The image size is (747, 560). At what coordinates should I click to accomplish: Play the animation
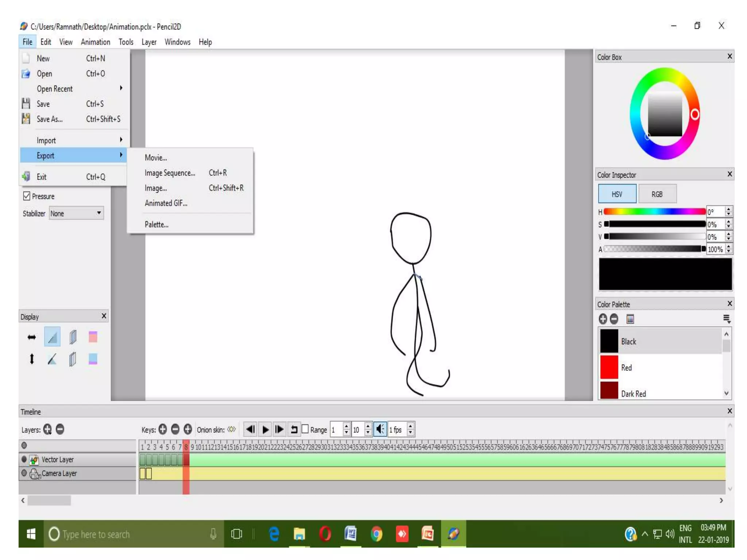tap(266, 429)
